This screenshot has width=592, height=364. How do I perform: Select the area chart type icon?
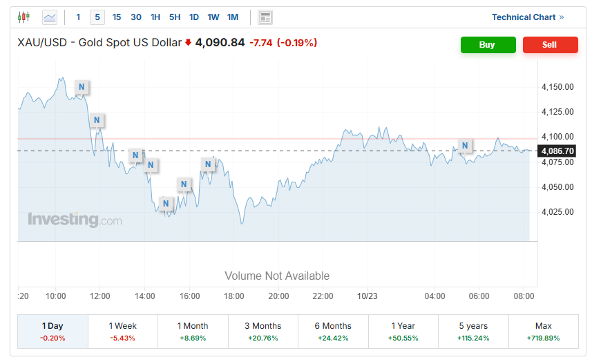[50, 17]
